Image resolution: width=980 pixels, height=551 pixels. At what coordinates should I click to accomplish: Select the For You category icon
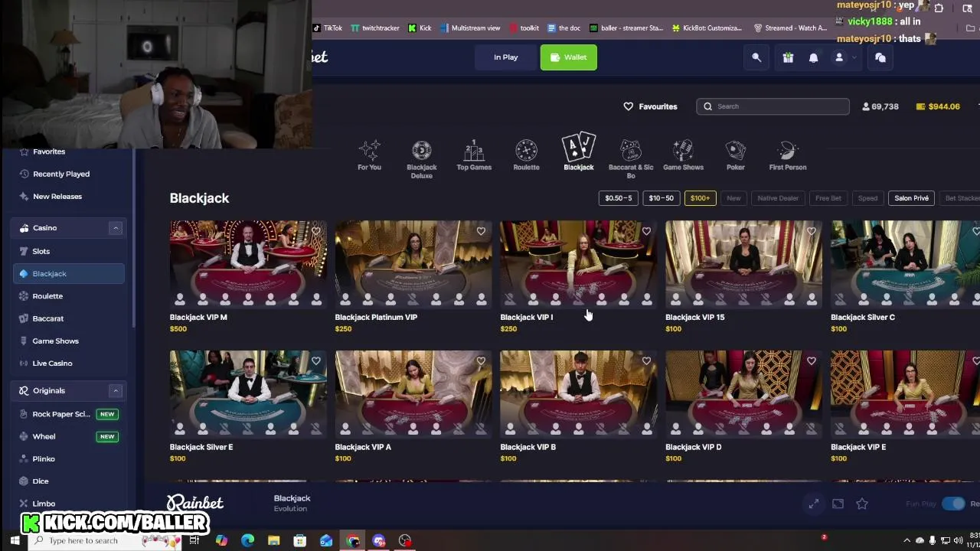tap(369, 155)
